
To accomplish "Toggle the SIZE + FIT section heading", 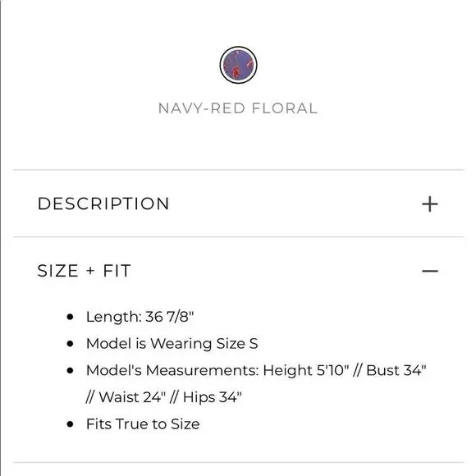I will point(84,271).
